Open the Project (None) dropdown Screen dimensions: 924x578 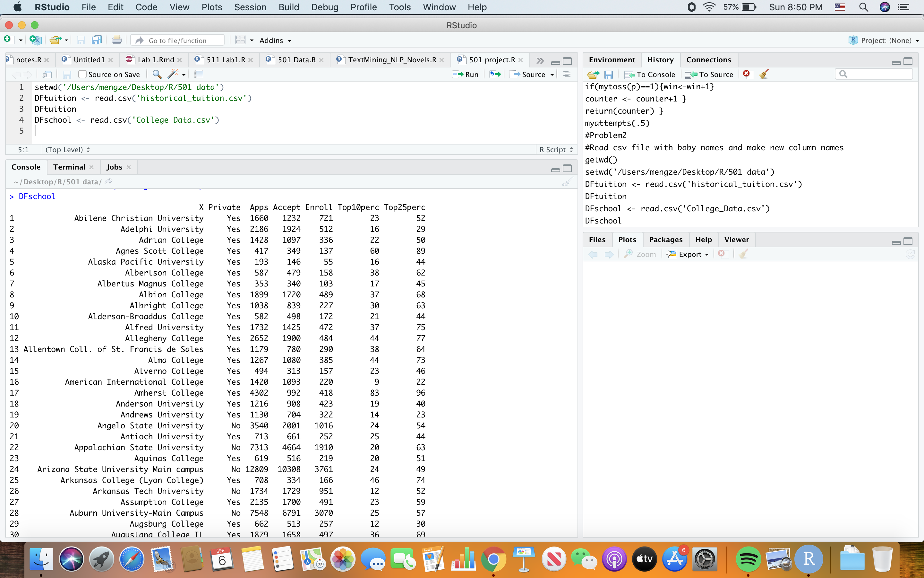(x=883, y=40)
